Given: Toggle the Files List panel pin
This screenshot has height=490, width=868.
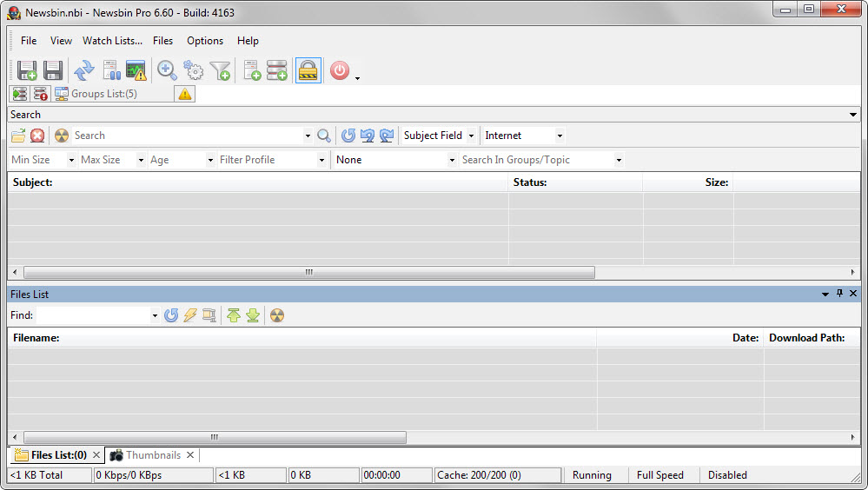Looking at the screenshot, I should point(839,294).
